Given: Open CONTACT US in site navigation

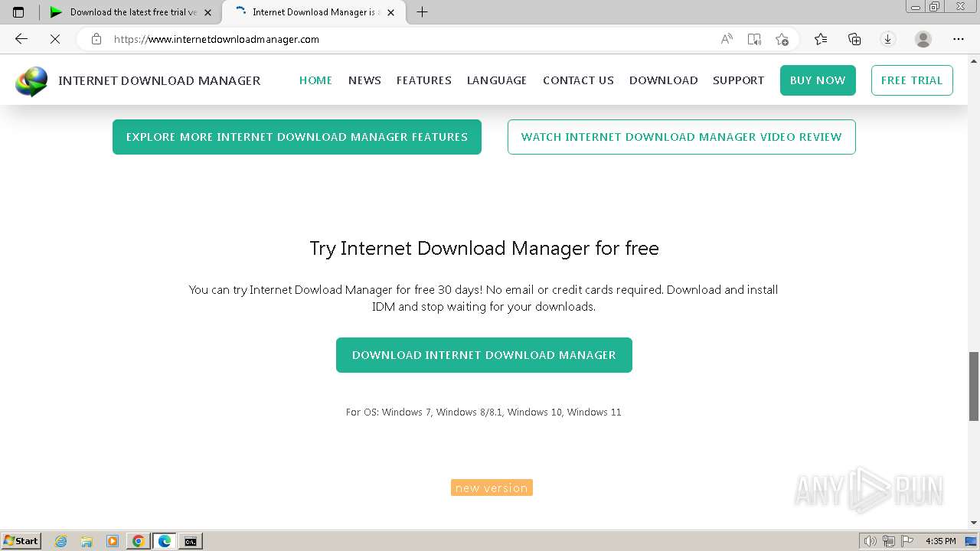Looking at the screenshot, I should (578, 80).
